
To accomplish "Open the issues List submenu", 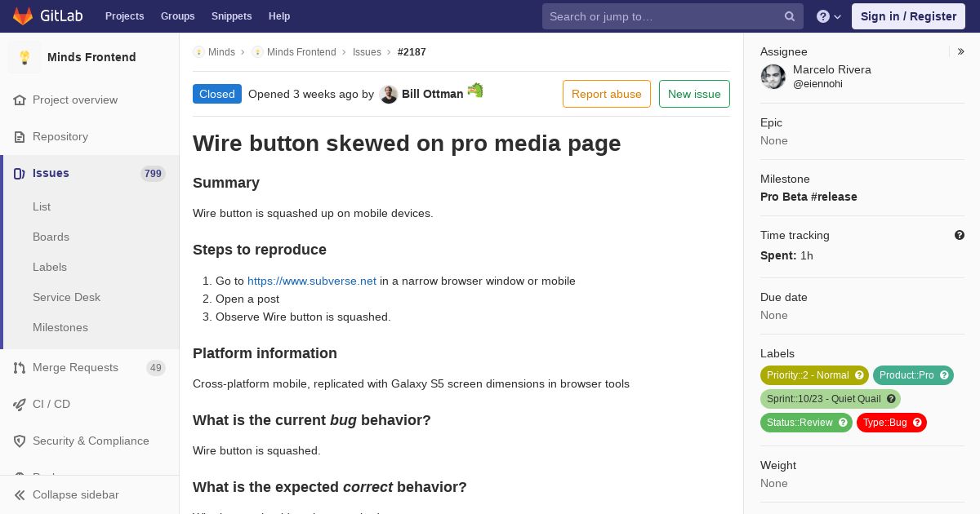I will click(x=42, y=206).
